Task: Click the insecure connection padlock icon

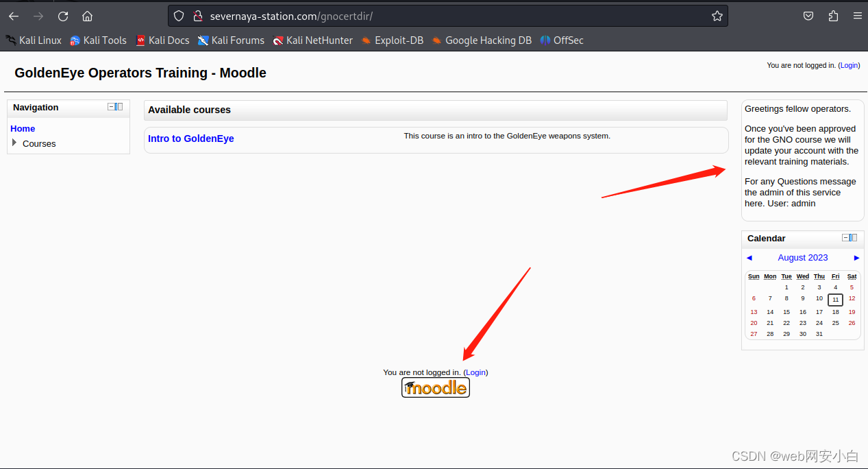Action: click(197, 16)
